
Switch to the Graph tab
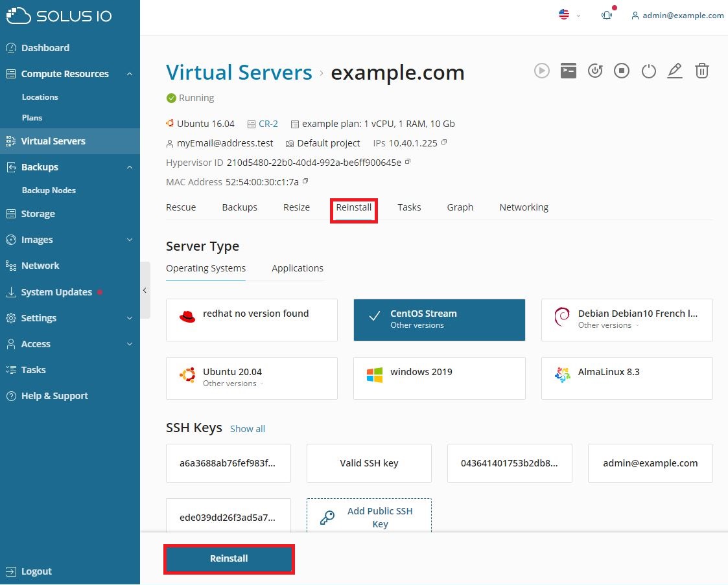coord(460,207)
